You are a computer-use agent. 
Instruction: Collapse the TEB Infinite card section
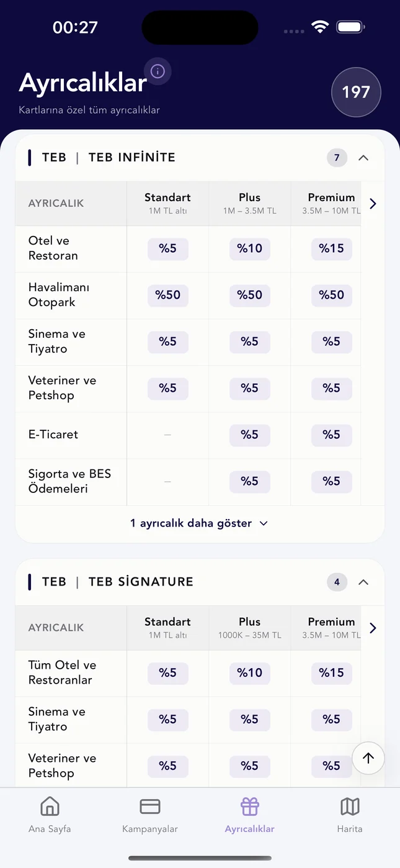point(363,158)
